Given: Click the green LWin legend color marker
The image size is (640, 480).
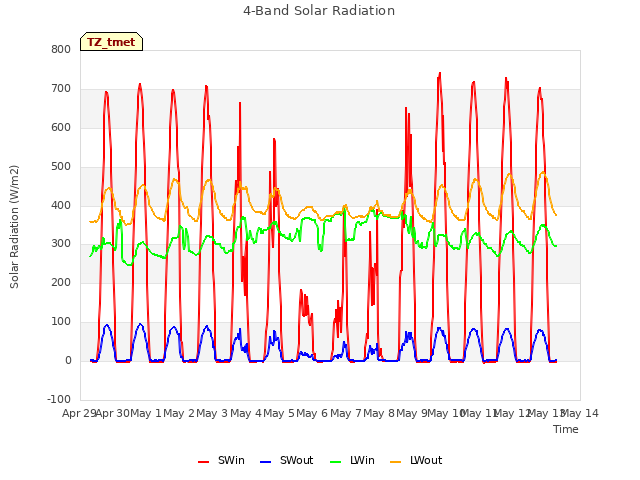Looking at the screenshot, I should tap(335, 462).
